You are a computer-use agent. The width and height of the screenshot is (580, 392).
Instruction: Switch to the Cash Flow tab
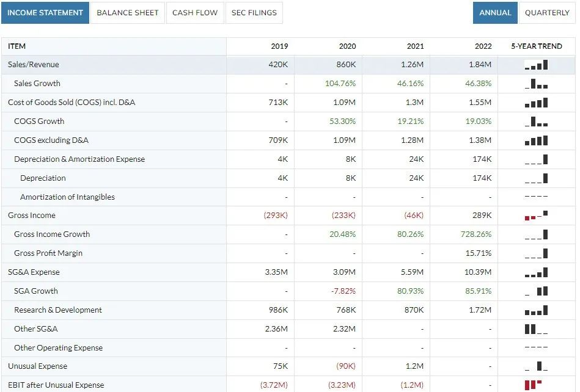(x=195, y=13)
